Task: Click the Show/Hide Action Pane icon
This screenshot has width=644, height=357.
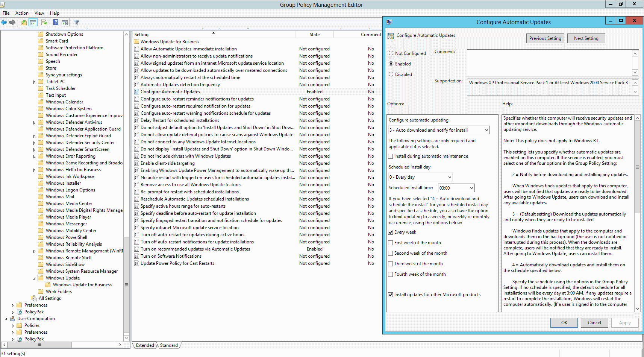Action: [65, 22]
